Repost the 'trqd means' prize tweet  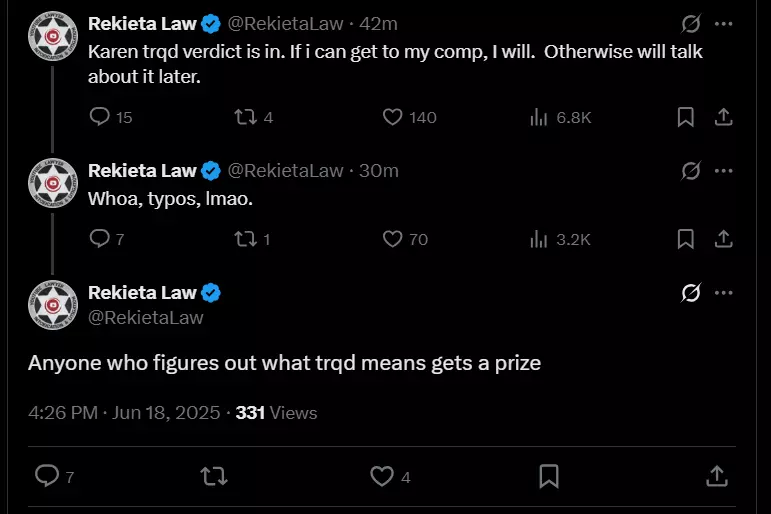(214, 476)
